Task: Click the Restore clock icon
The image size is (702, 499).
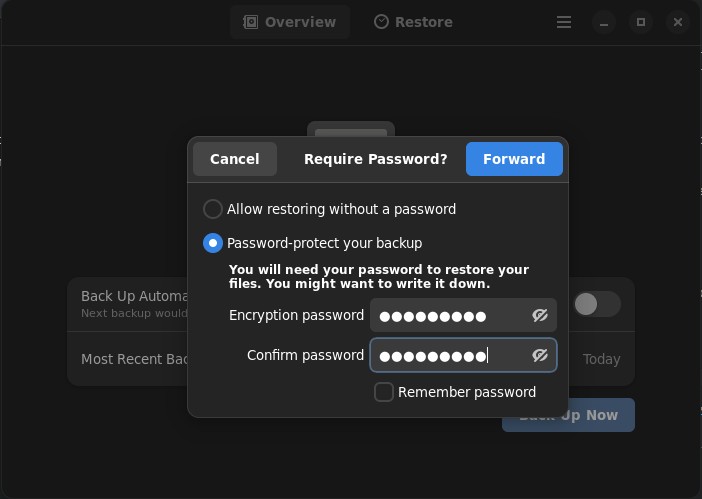Action: pyautogui.click(x=381, y=22)
